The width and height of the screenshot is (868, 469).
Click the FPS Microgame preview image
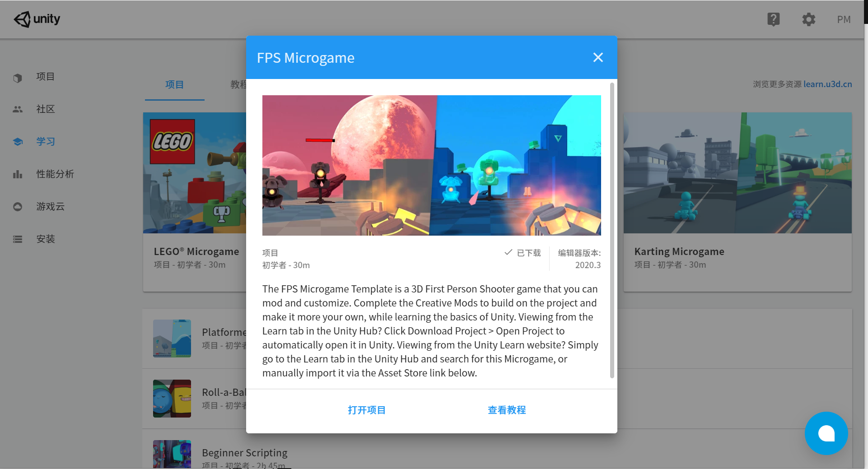pos(431,165)
